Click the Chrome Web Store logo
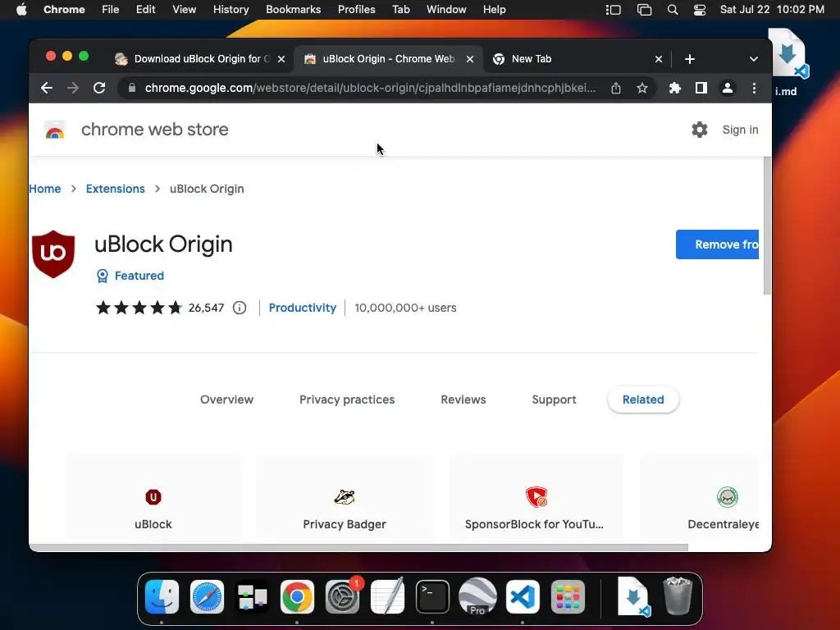 (55, 130)
